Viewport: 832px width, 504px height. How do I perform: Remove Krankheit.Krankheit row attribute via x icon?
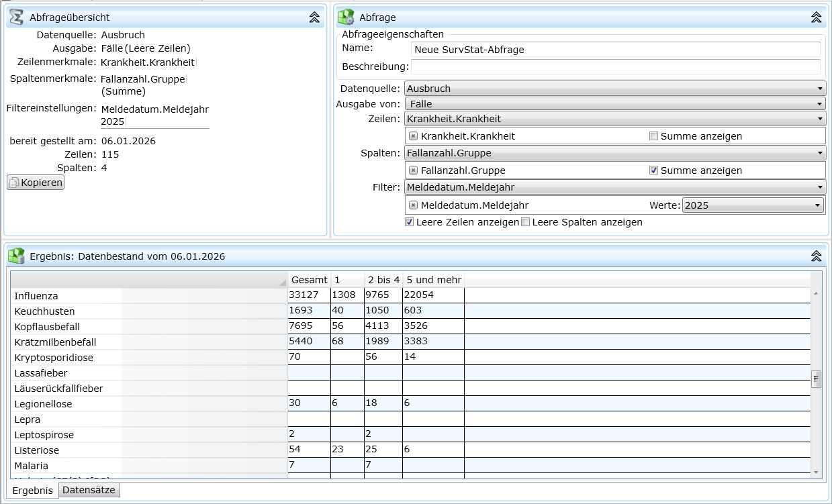pyautogui.click(x=413, y=136)
